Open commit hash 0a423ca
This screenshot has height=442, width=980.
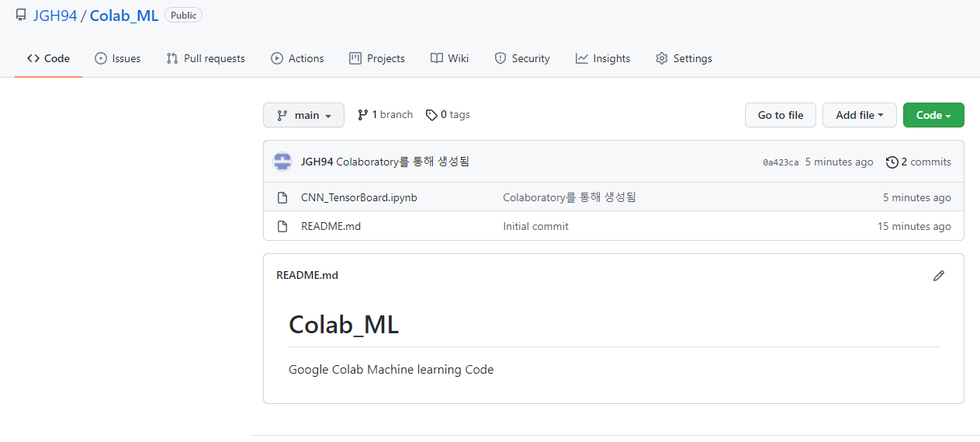tap(781, 162)
